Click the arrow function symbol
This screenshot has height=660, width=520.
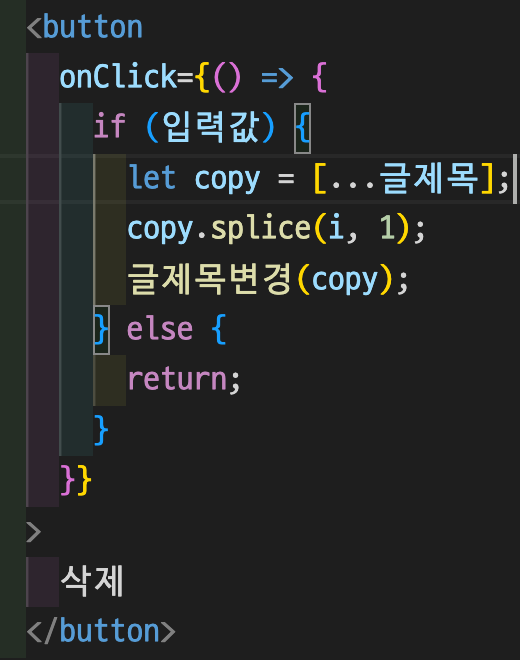click(x=277, y=78)
